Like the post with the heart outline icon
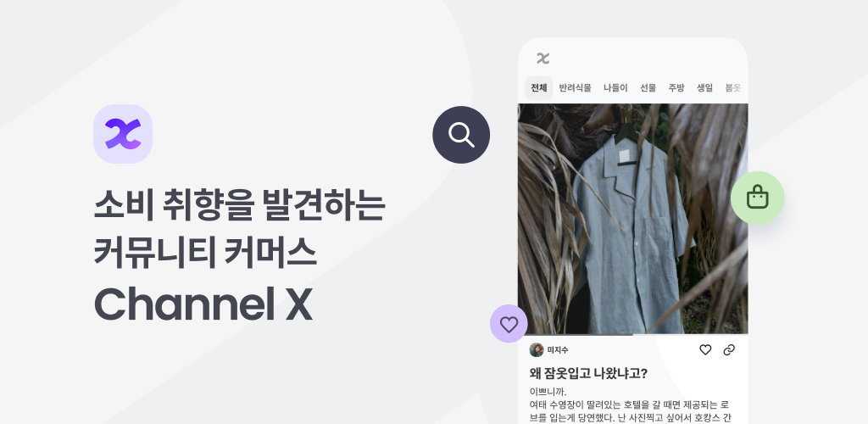 pyautogui.click(x=705, y=350)
